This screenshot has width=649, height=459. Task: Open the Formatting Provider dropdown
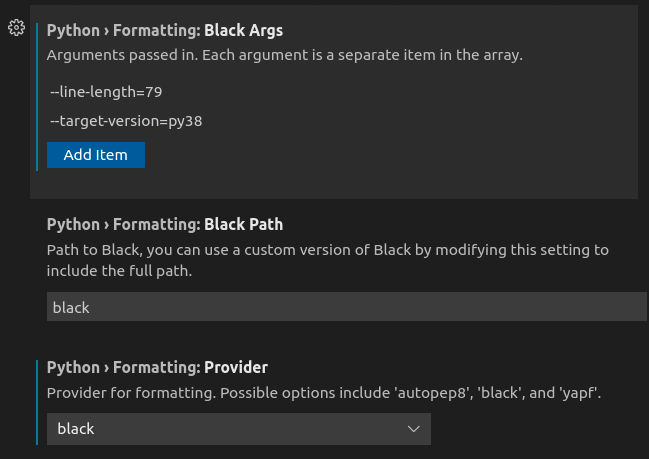pyautogui.click(x=239, y=429)
